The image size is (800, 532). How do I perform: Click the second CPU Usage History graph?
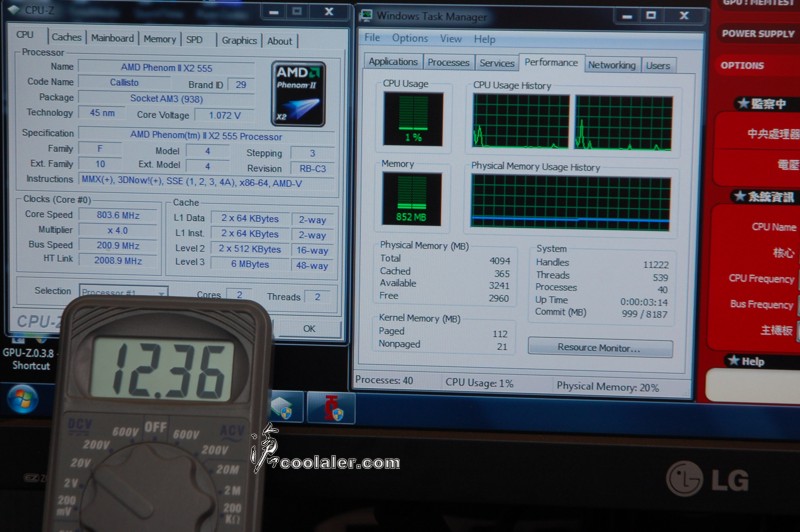(x=623, y=123)
